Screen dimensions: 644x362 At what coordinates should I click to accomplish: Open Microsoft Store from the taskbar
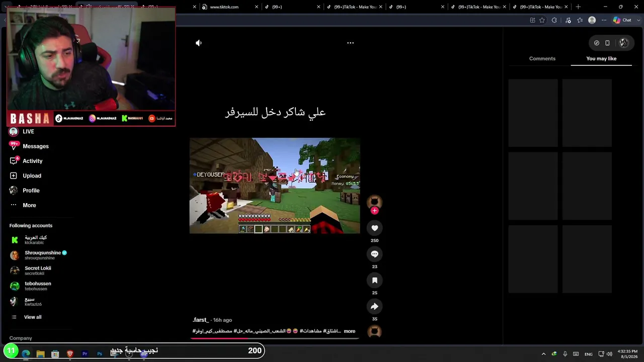(x=55, y=354)
